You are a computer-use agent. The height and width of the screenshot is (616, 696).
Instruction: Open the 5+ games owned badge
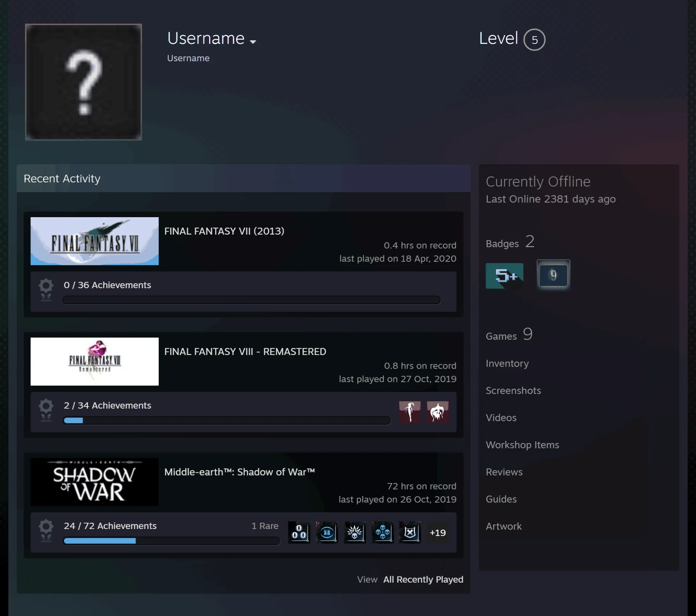pyautogui.click(x=505, y=276)
